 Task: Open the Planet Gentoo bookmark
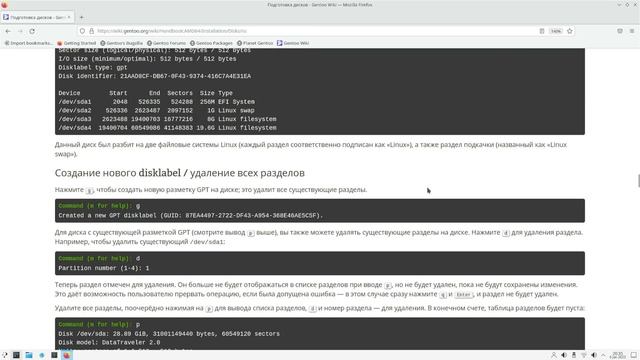pos(255,43)
